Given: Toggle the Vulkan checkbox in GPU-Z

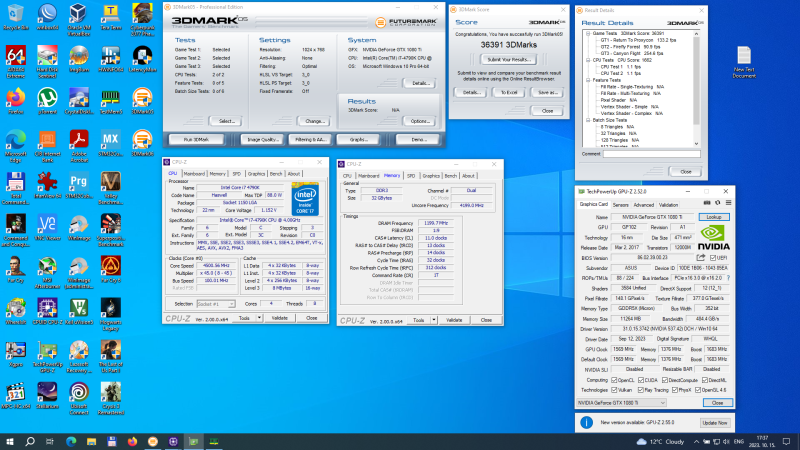Looking at the screenshot, I should click(x=614, y=390).
